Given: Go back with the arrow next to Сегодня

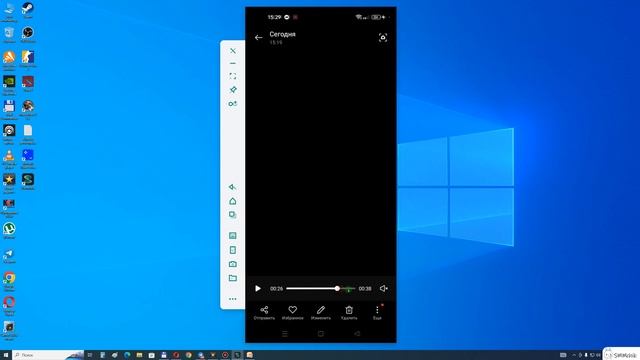Looking at the screenshot, I should tap(258, 38).
